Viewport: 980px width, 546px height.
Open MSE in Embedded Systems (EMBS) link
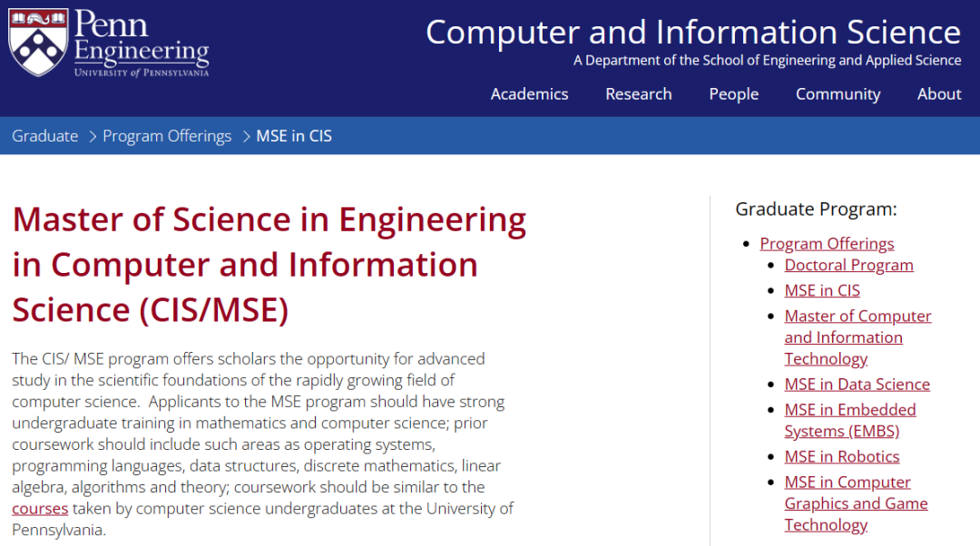point(850,421)
